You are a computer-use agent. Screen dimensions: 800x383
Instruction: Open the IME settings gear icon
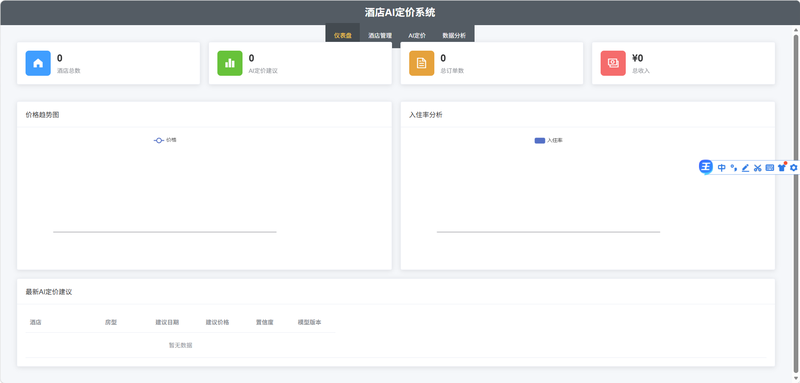click(x=793, y=168)
